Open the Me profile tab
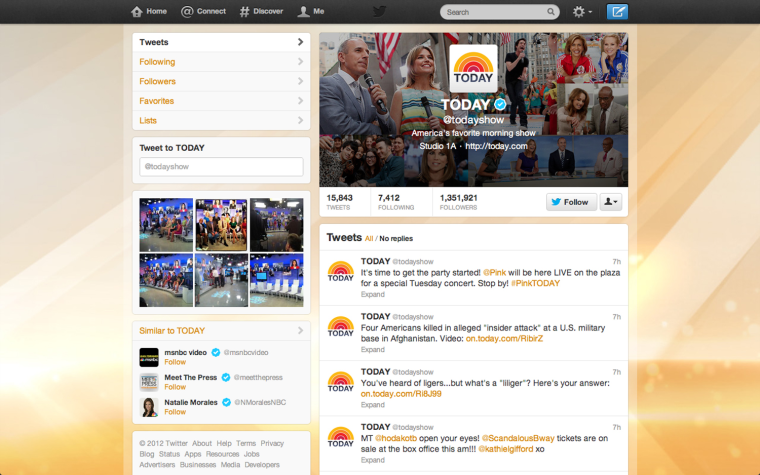760x475 pixels. click(x=311, y=11)
